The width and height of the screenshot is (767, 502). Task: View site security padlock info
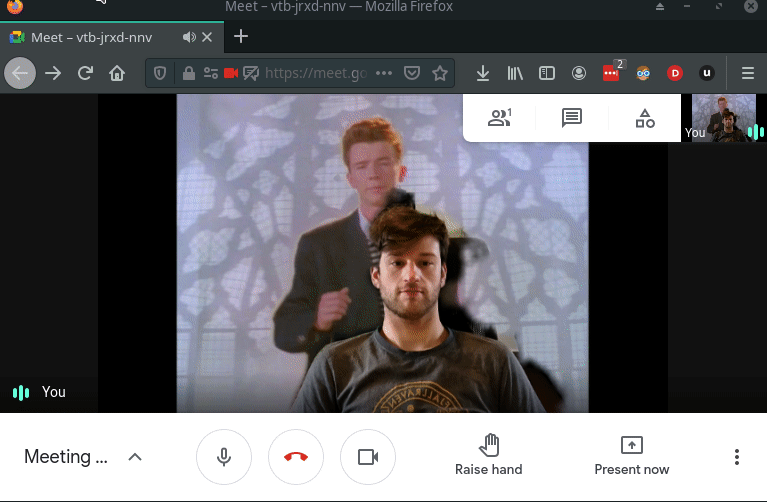[188, 73]
